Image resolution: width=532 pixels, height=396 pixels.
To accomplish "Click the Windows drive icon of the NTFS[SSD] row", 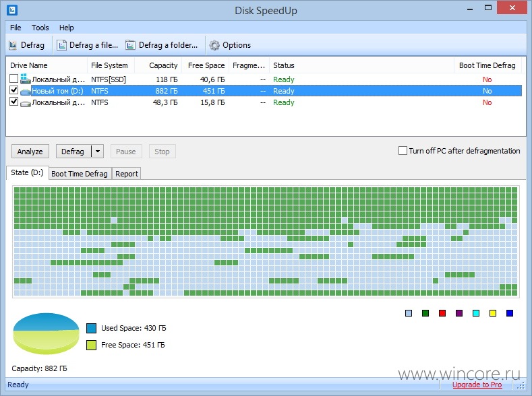I will tap(25, 79).
